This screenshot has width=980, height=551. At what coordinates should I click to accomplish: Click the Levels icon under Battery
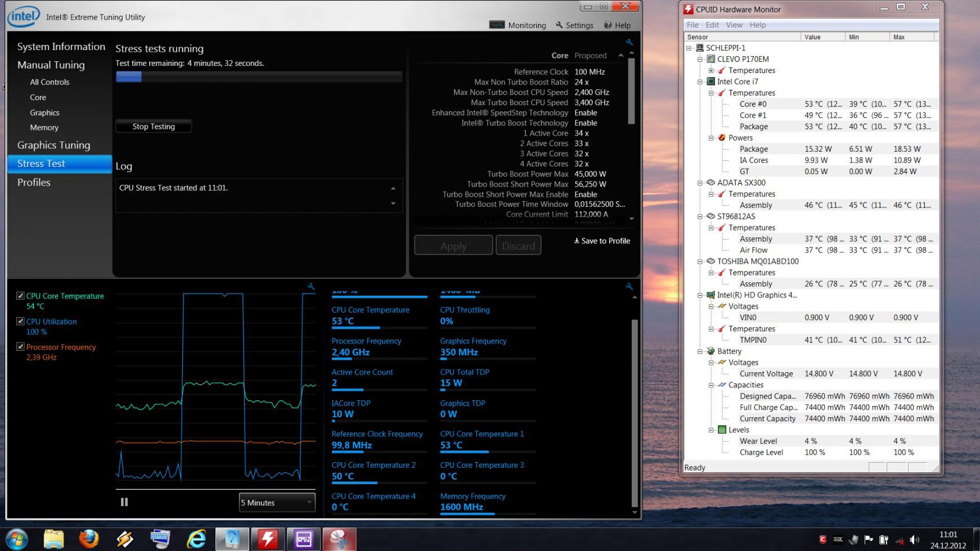tap(722, 430)
